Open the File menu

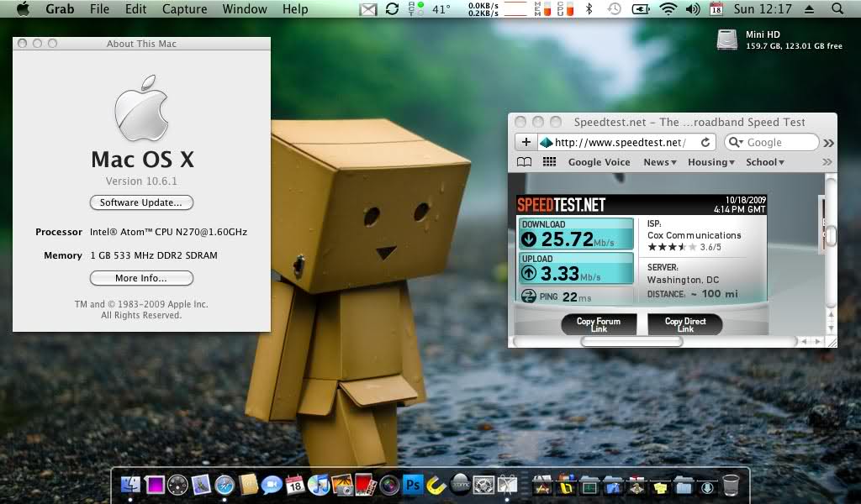pos(99,8)
